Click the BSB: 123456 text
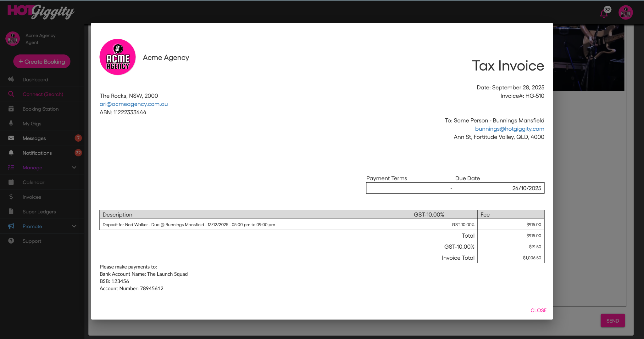This screenshot has height=339, width=644. [114, 281]
